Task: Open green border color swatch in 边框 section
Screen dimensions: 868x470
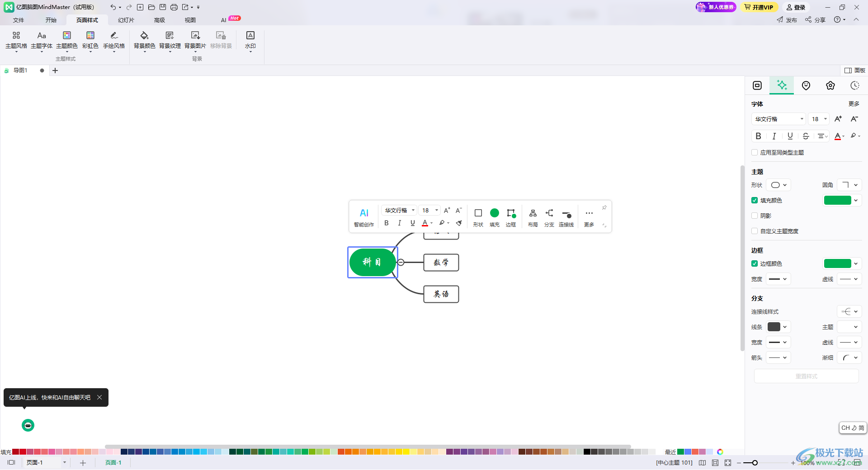Action: point(838,263)
